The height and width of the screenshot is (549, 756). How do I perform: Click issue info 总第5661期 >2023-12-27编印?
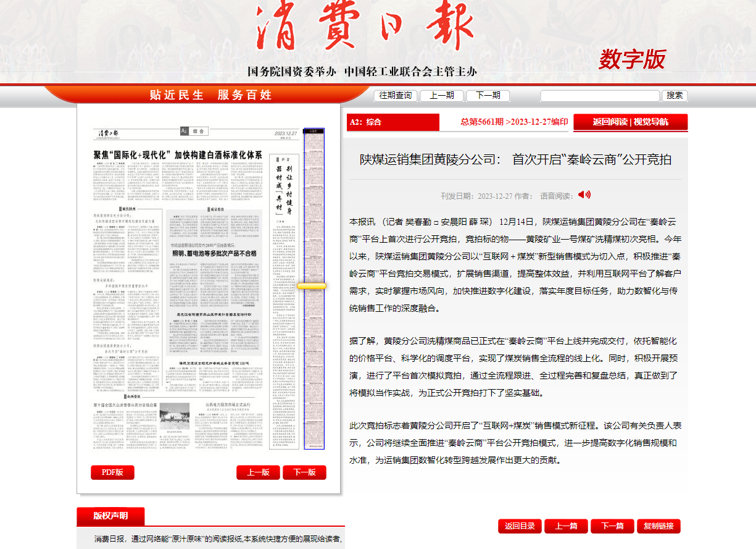coord(514,122)
